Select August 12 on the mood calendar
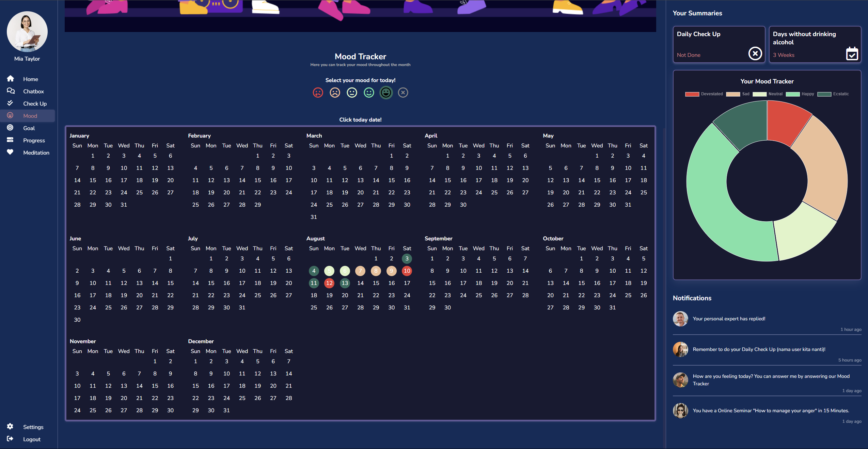Viewport: 868px width, 449px height. pos(329,283)
